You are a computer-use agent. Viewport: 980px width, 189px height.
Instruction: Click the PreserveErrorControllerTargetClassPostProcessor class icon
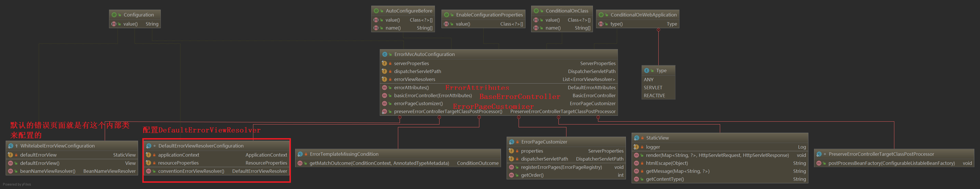click(819, 154)
